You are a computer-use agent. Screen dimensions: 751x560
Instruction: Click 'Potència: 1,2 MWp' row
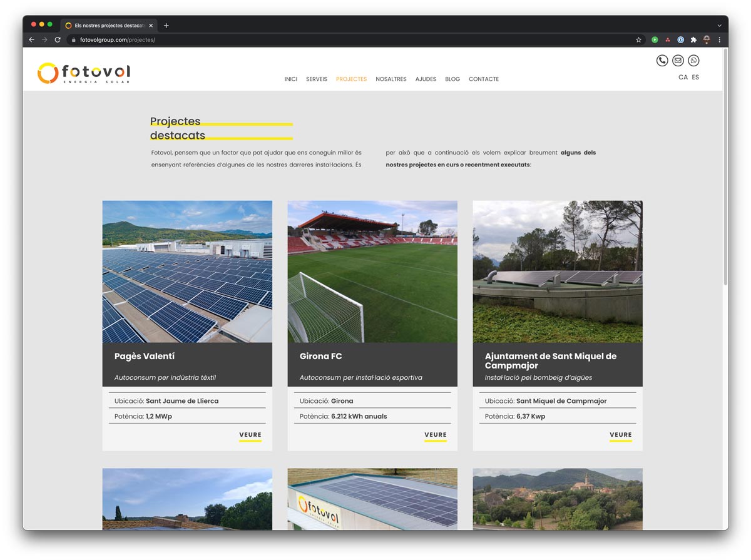point(187,417)
